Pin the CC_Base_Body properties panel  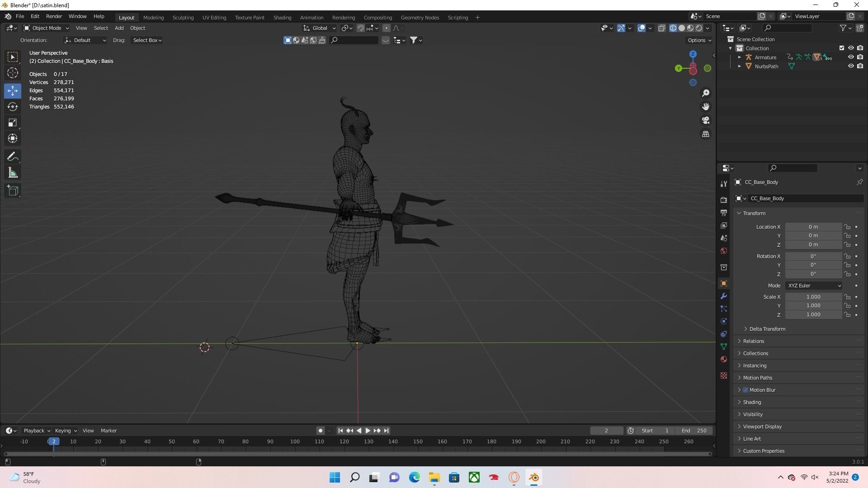(859, 182)
